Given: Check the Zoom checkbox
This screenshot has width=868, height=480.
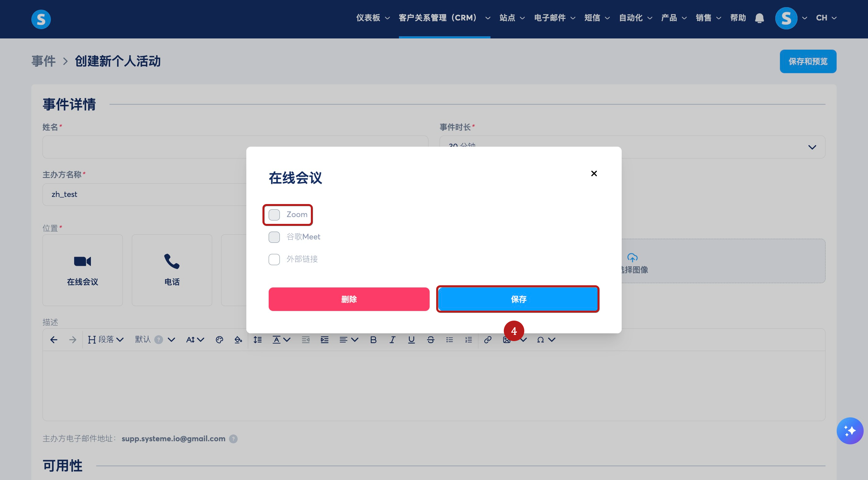Looking at the screenshot, I should 274,215.
